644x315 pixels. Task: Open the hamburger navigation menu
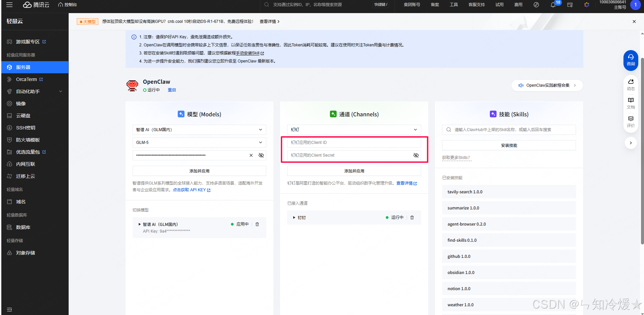click(9, 5)
